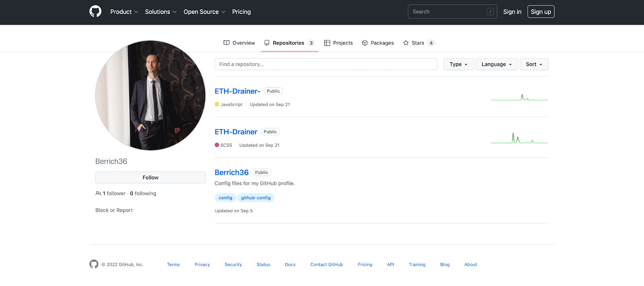
Task: Click the Packages cube icon
Action: pyautogui.click(x=365, y=43)
